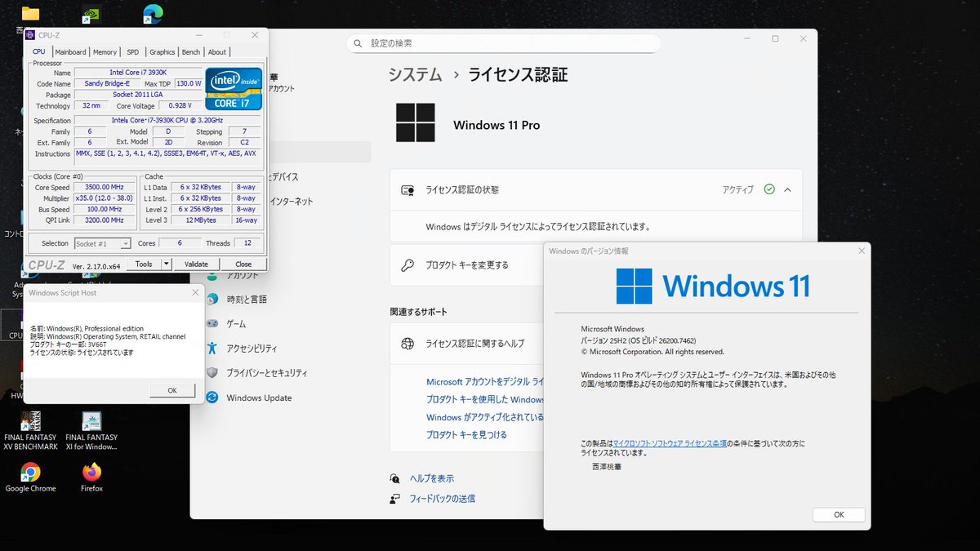Viewport: 980px width, 551px height.
Task: Click the activation state certificate icon
Action: (407, 189)
